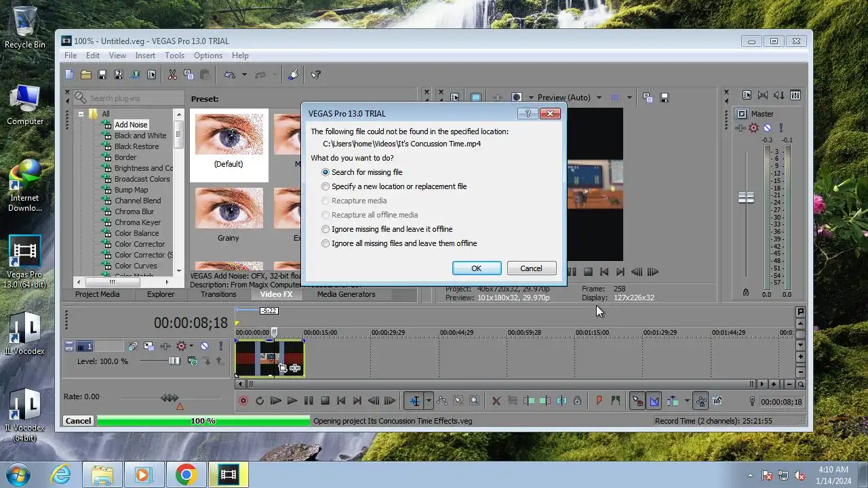Viewport: 868px width, 488px height.
Task: Select the 'Search for missing file' radio option
Action: pos(325,172)
